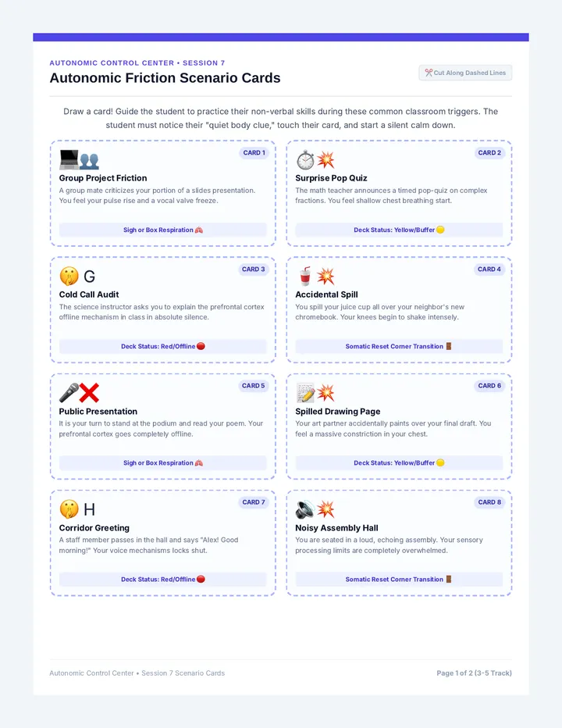Click the stopwatch icon on Surprise Pop Quiz
This screenshot has height=728, width=562.
tap(305, 160)
